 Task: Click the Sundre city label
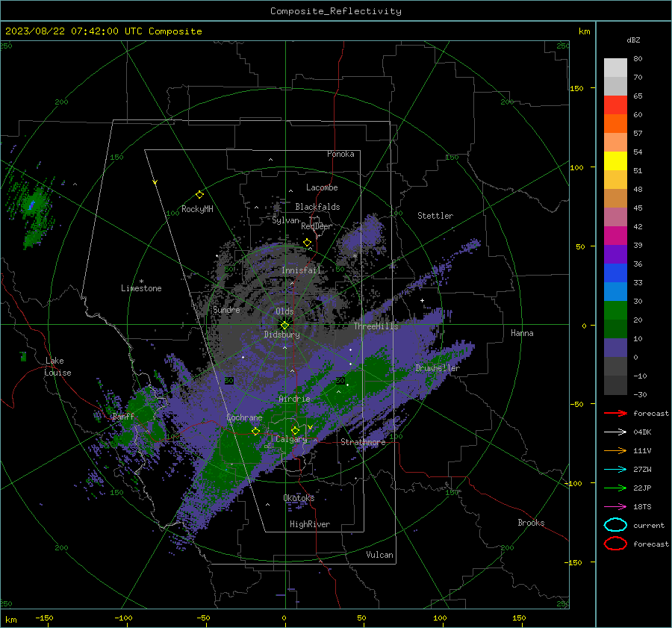click(226, 309)
